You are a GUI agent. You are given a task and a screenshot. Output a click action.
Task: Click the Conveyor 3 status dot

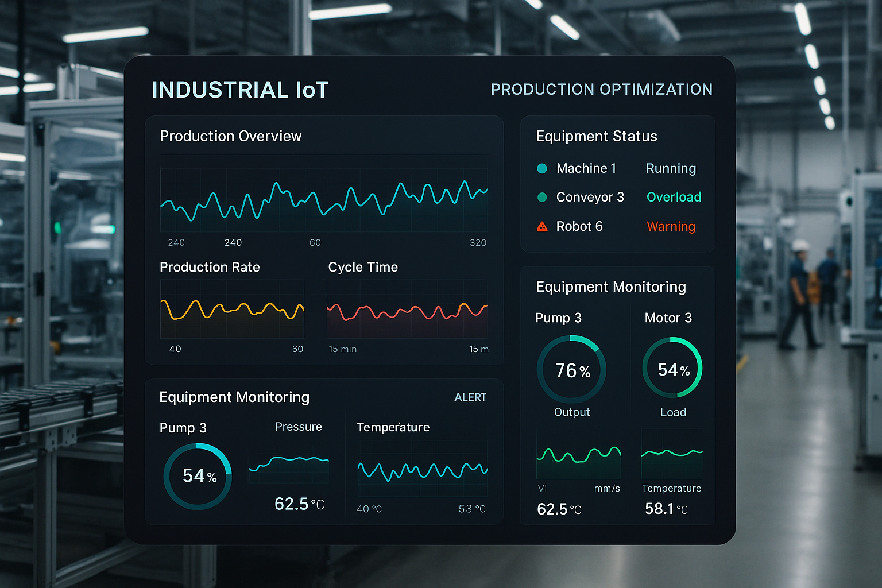pos(541,197)
